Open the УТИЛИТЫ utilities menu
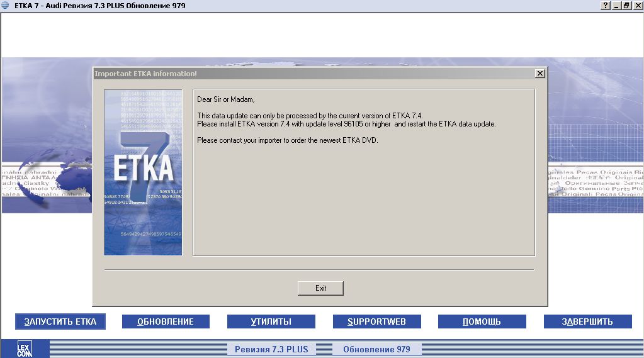The image size is (644, 358). point(271,322)
